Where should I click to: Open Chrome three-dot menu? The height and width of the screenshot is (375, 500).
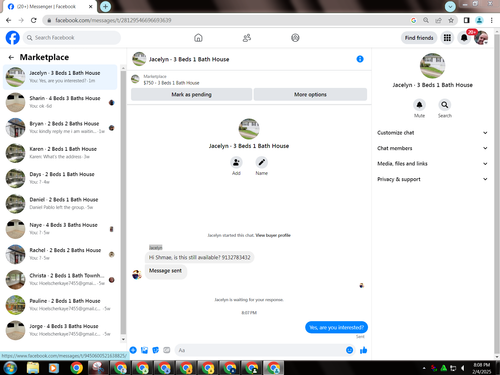click(x=492, y=20)
